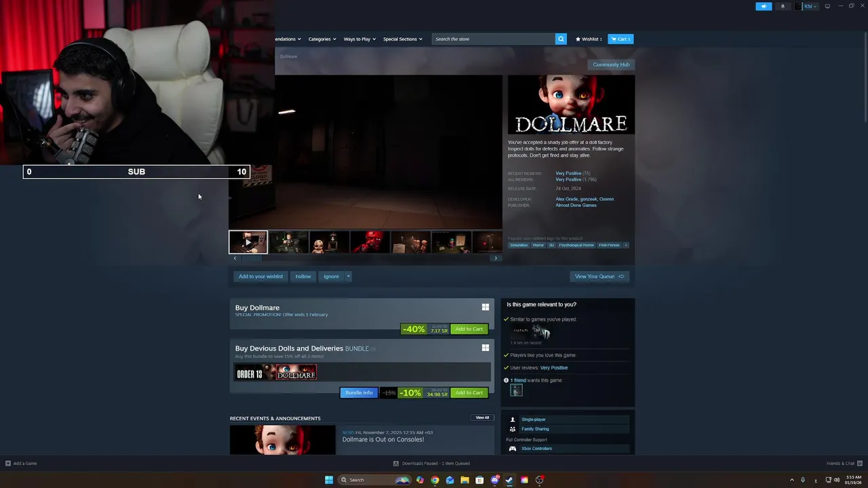Click the Horror tag
This screenshot has width=868, height=488.
pos(538,245)
